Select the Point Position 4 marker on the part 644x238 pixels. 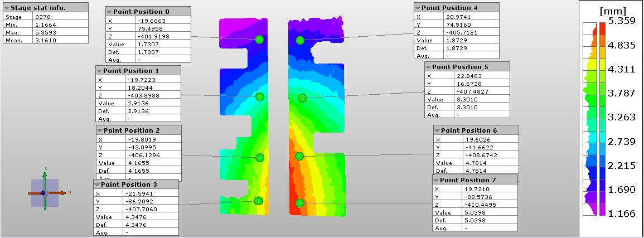coord(300,40)
